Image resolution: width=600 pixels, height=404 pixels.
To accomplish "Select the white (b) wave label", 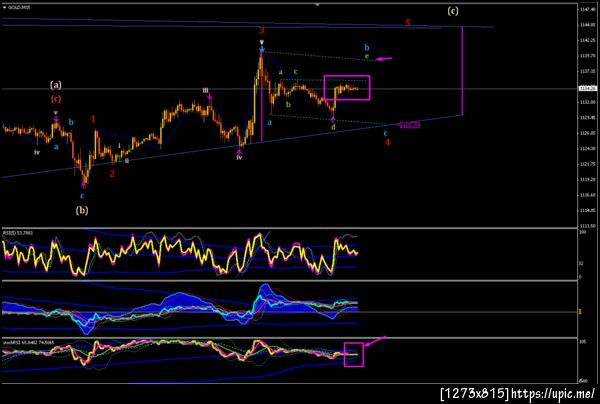I will coord(82,210).
